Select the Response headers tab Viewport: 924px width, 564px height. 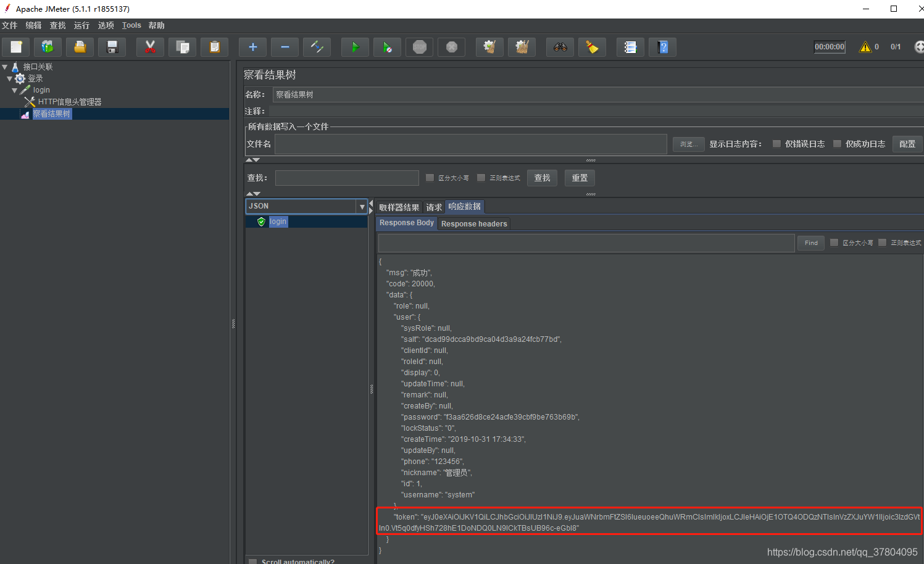474,224
